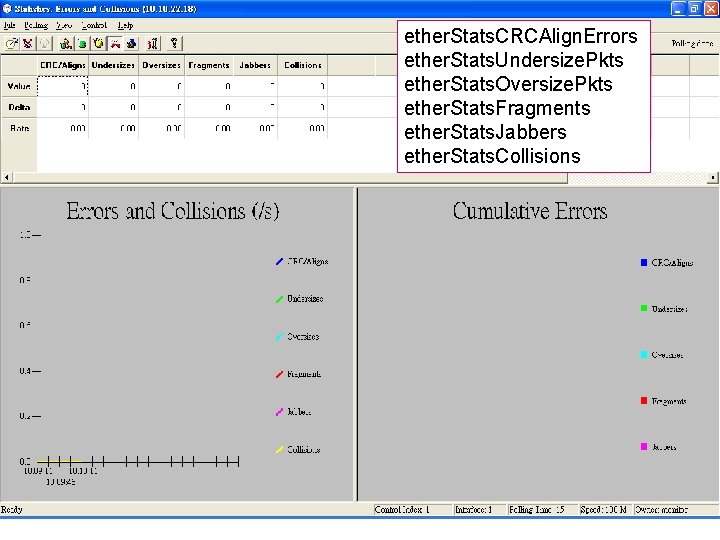The width and height of the screenshot is (720, 540).
Task: Select the Delta row header
Action: coord(19,107)
